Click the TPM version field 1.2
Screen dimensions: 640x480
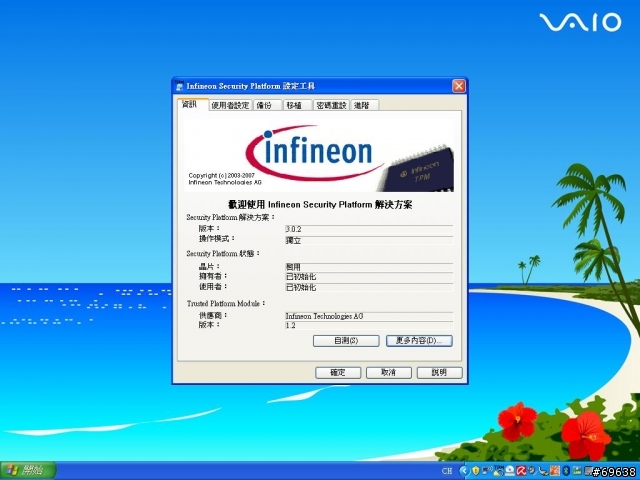tap(369, 325)
